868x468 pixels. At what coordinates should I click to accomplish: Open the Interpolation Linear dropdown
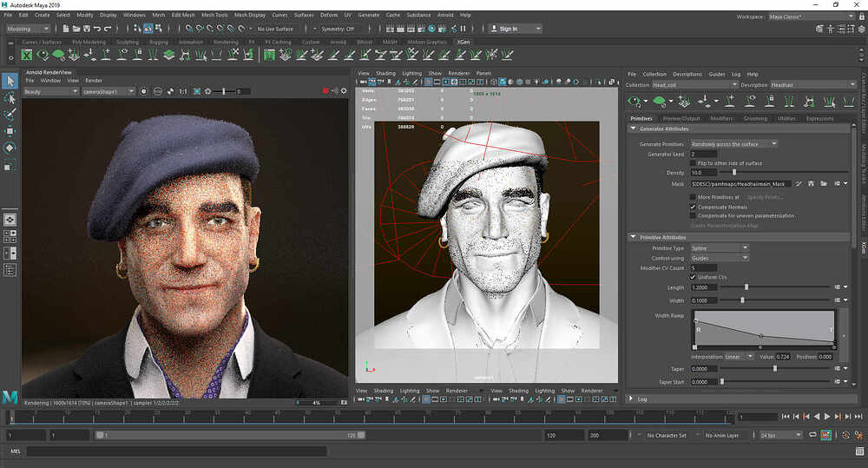click(x=739, y=357)
